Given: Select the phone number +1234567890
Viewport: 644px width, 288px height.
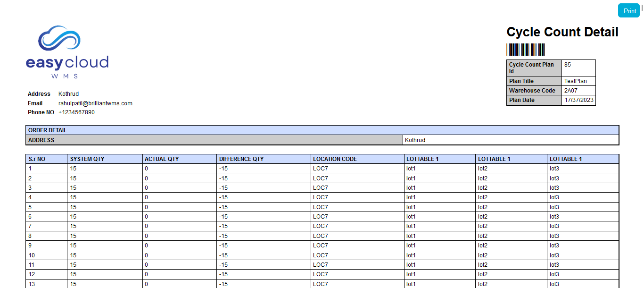Looking at the screenshot, I should [x=76, y=113].
